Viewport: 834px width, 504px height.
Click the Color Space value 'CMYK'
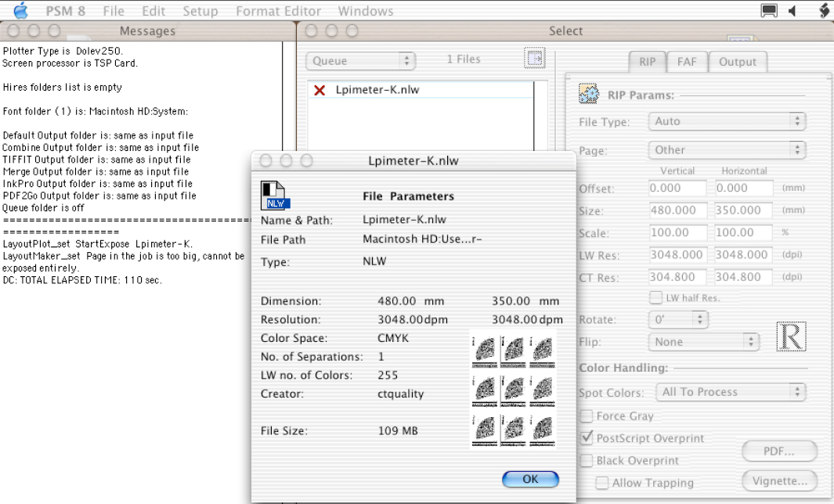[x=393, y=338]
